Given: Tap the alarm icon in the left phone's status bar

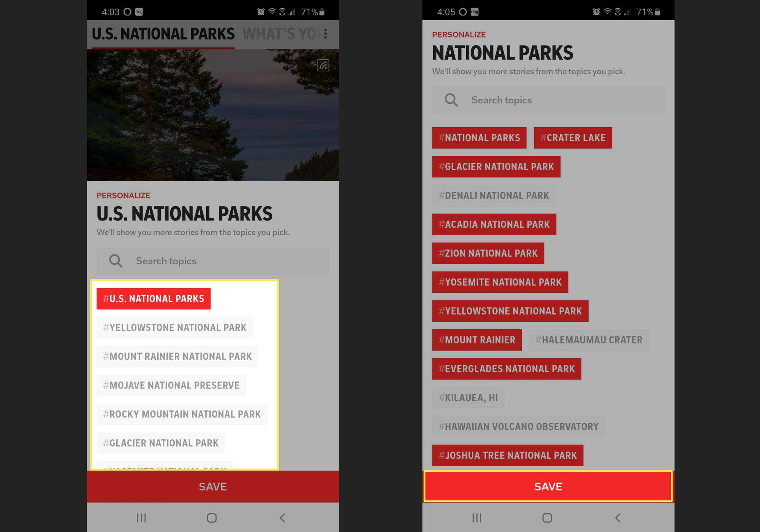Looking at the screenshot, I should tap(261, 12).
